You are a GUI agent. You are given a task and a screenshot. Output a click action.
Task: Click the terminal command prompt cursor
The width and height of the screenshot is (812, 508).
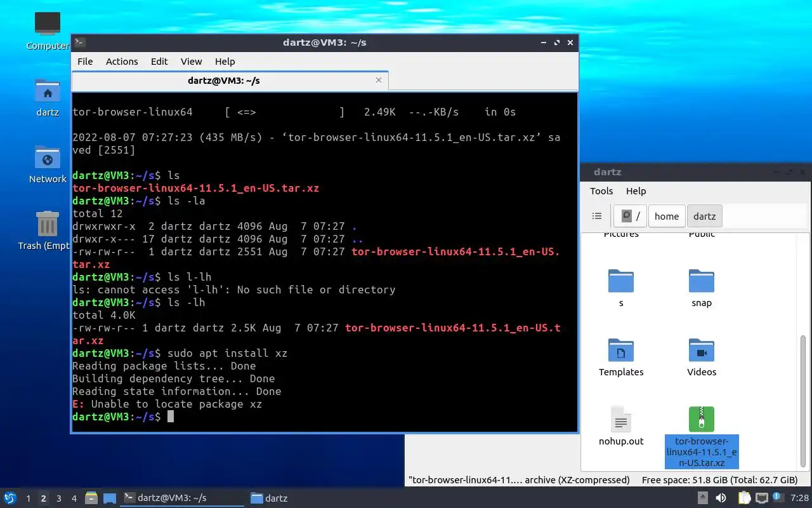(170, 417)
